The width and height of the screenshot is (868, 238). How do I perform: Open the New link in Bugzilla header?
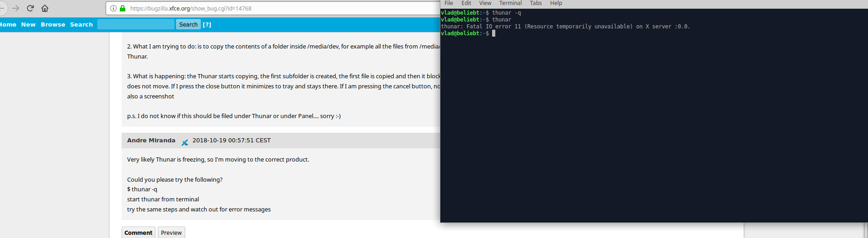[x=28, y=25]
